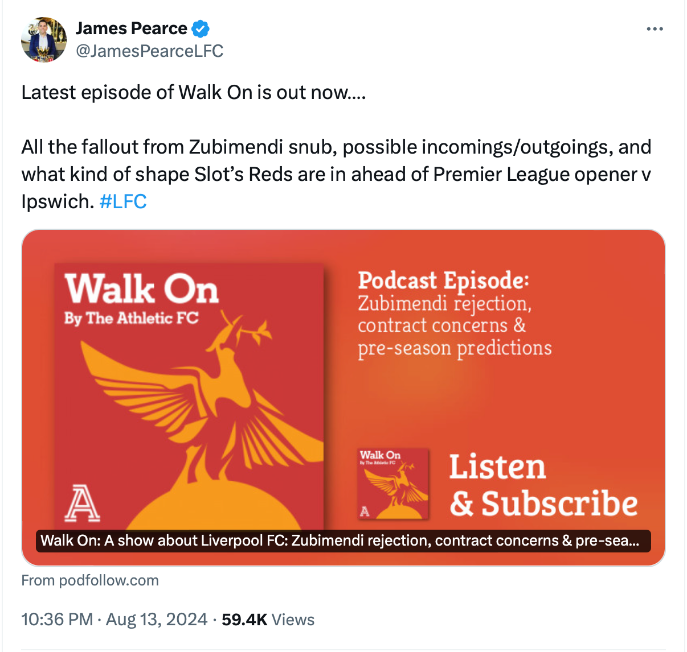Click the small 'A' logo in mini cover
The image size is (687, 652).
point(365,510)
